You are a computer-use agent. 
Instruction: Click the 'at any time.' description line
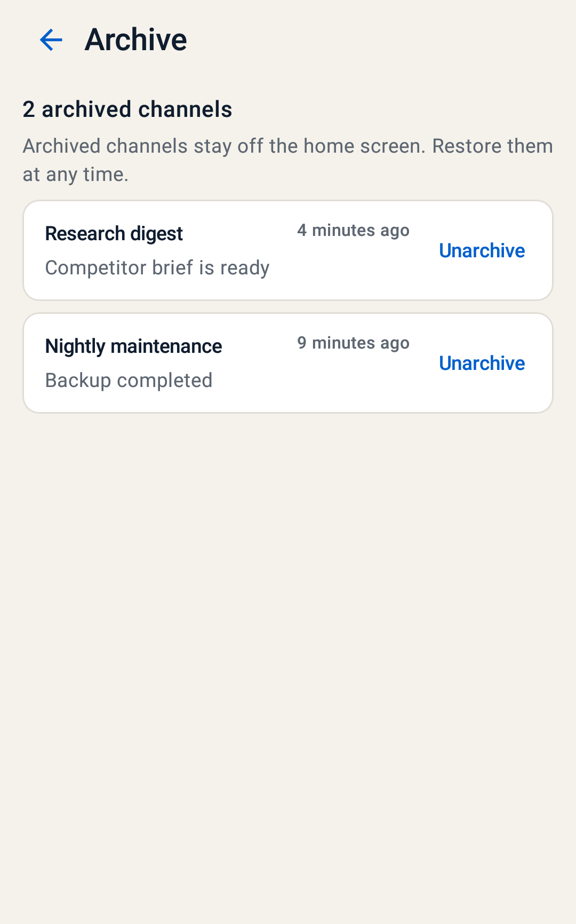coord(76,175)
